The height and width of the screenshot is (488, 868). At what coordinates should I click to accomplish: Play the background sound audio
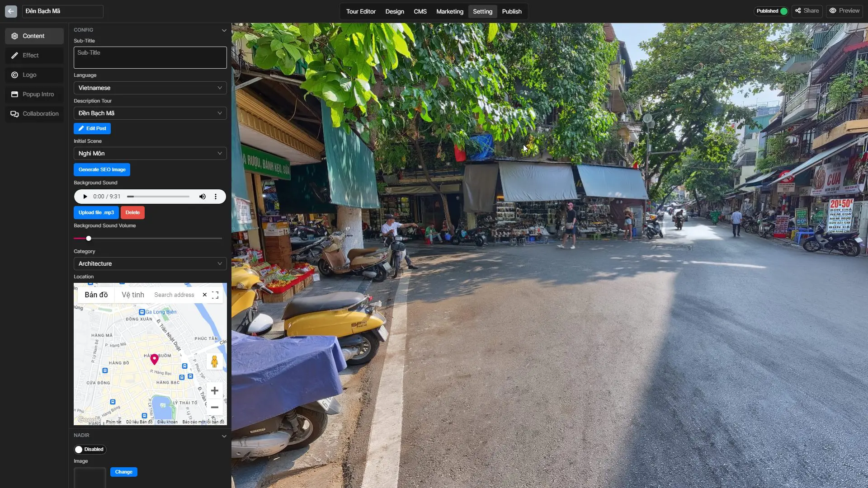pyautogui.click(x=85, y=197)
